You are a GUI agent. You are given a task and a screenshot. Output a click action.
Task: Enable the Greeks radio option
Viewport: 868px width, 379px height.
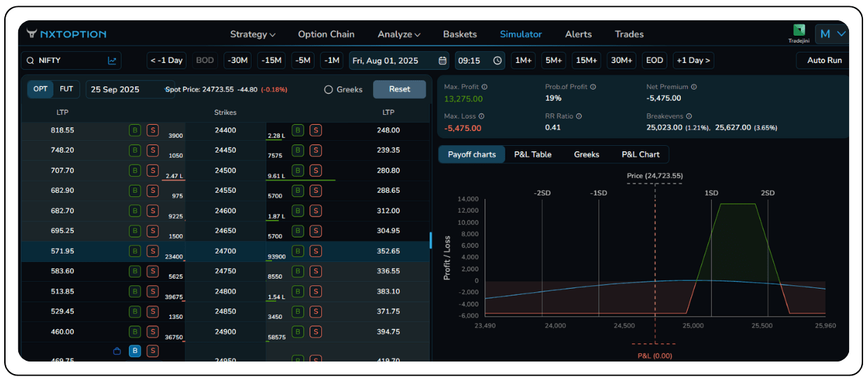328,90
